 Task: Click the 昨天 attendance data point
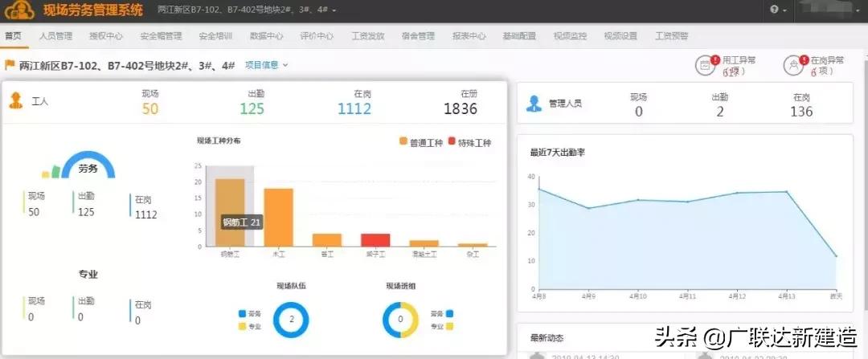coord(836,256)
